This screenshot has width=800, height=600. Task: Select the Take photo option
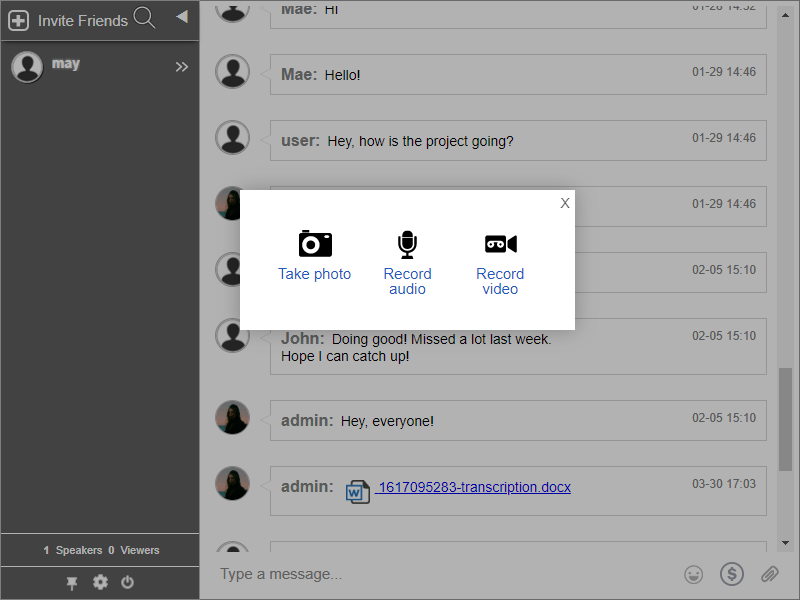point(315,274)
